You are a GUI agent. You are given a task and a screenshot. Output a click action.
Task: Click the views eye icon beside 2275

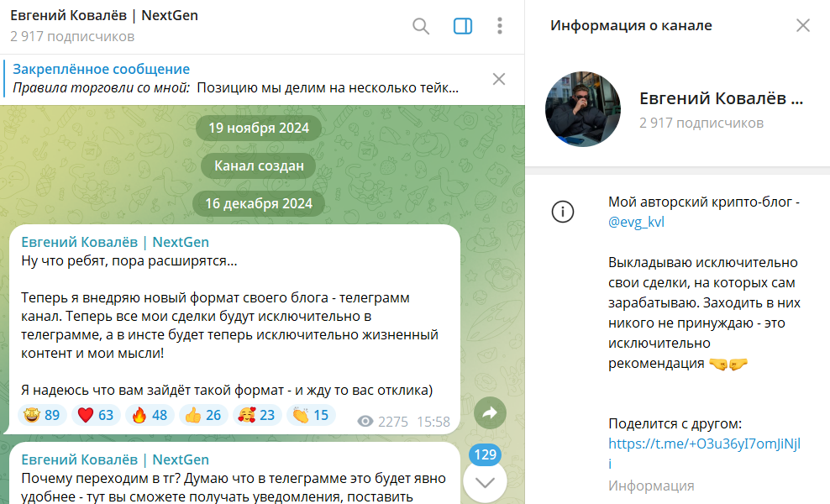pos(365,422)
